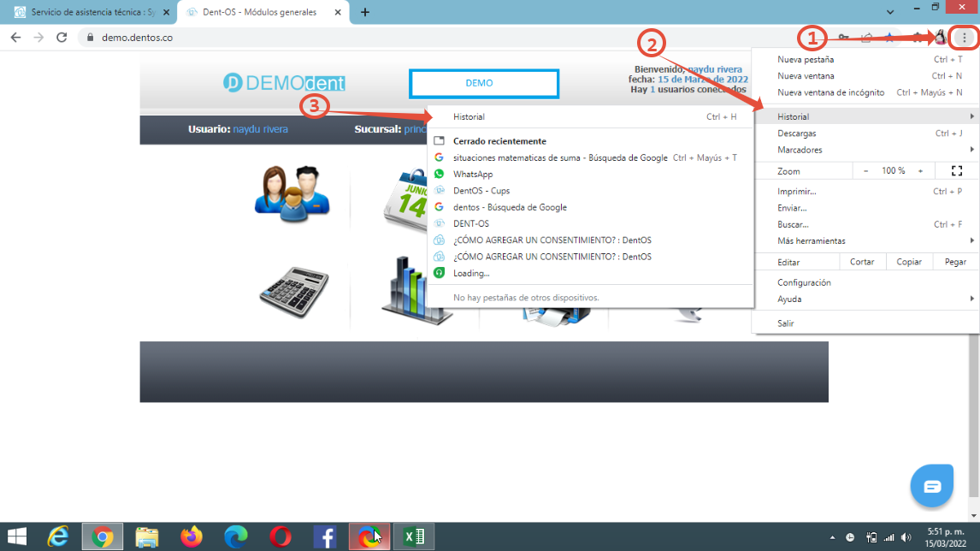Open File Explorer from taskbar
Viewport: 980px width, 551px height.
tap(147, 536)
